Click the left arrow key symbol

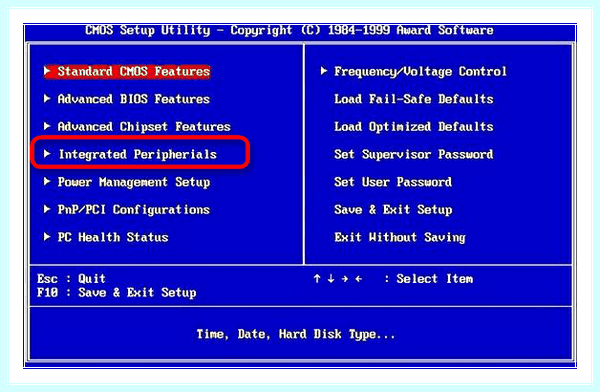click(x=359, y=279)
